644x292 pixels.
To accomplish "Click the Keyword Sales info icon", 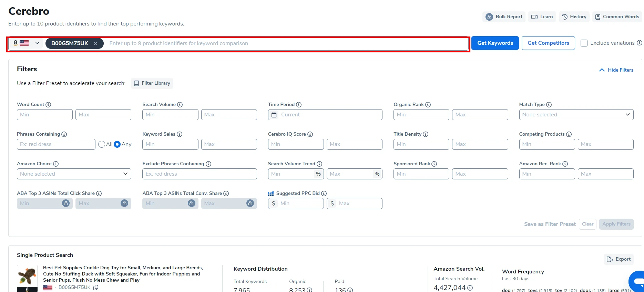I will [180, 134].
